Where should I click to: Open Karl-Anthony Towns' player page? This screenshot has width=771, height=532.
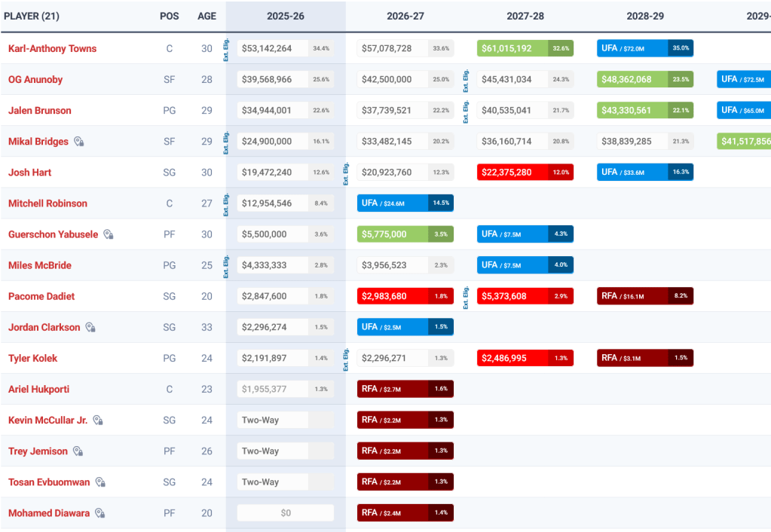pyautogui.click(x=52, y=48)
